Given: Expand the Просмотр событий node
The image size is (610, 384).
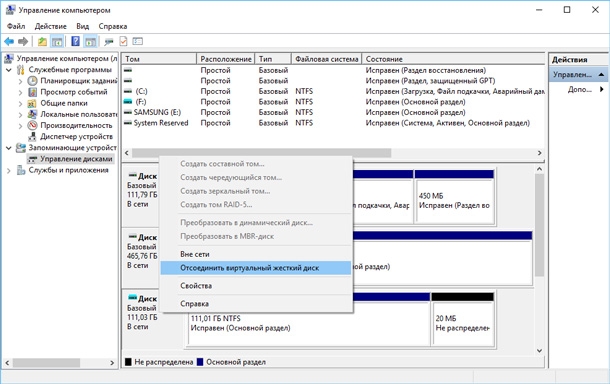Looking at the screenshot, I should [x=21, y=93].
